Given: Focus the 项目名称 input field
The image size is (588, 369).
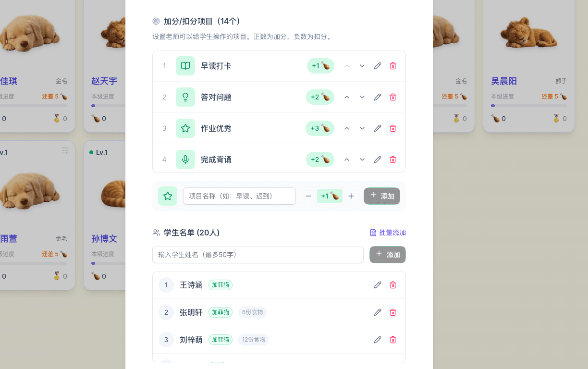Looking at the screenshot, I should pyautogui.click(x=239, y=196).
